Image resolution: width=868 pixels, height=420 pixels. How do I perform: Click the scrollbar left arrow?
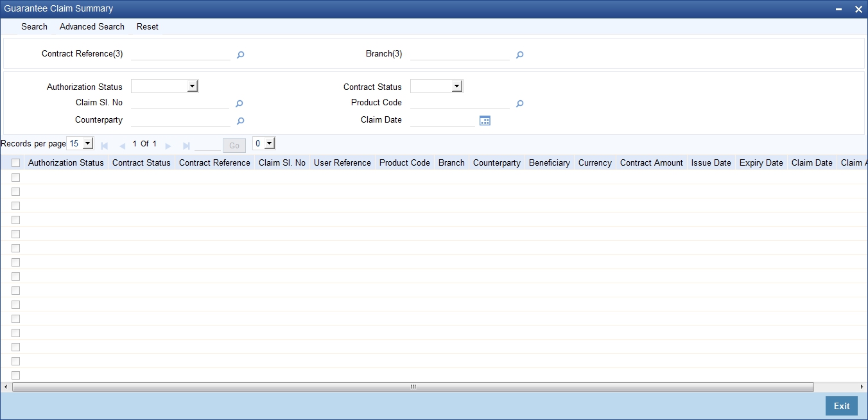6,387
